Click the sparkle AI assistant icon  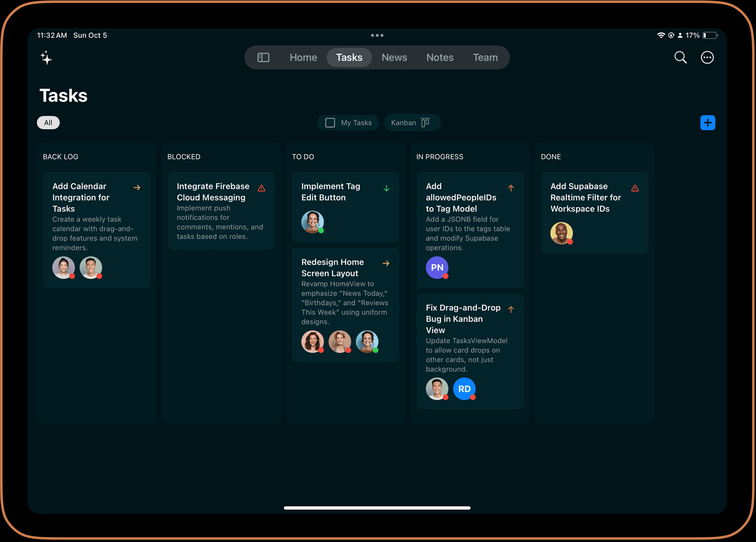[46, 58]
